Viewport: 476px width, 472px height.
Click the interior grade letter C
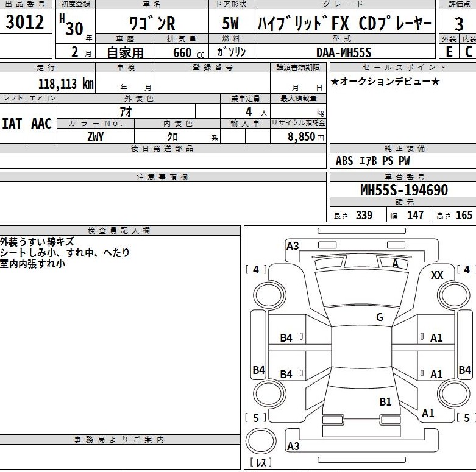(469, 52)
